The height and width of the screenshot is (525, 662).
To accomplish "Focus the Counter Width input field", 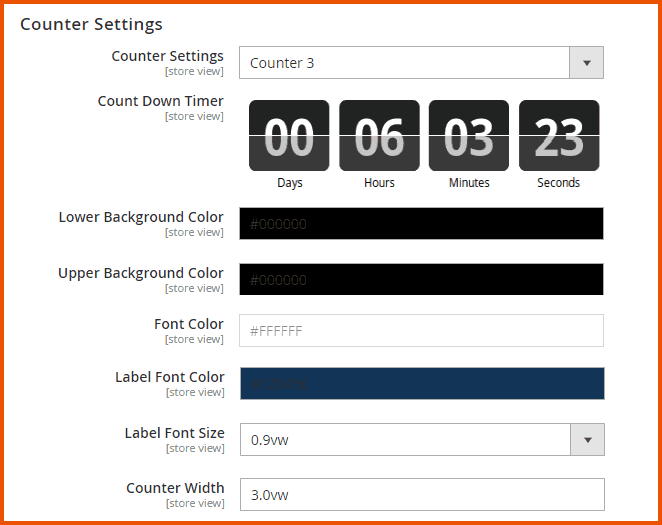I will [x=421, y=495].
